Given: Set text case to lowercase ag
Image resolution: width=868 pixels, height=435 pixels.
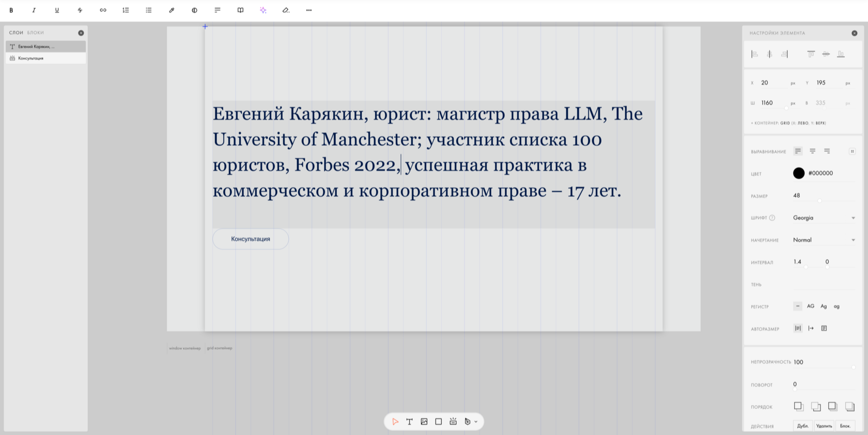Looking at the screenshot, I should coord(836,306).
